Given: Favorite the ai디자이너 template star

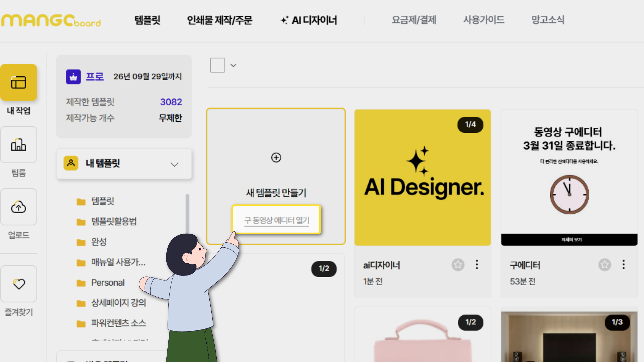Looking at the screenshot, I should [x=458, y=265].
